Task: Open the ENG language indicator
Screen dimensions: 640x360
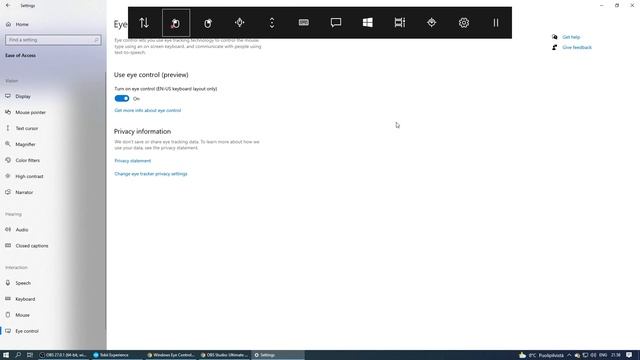Action: tap(603, 356)
